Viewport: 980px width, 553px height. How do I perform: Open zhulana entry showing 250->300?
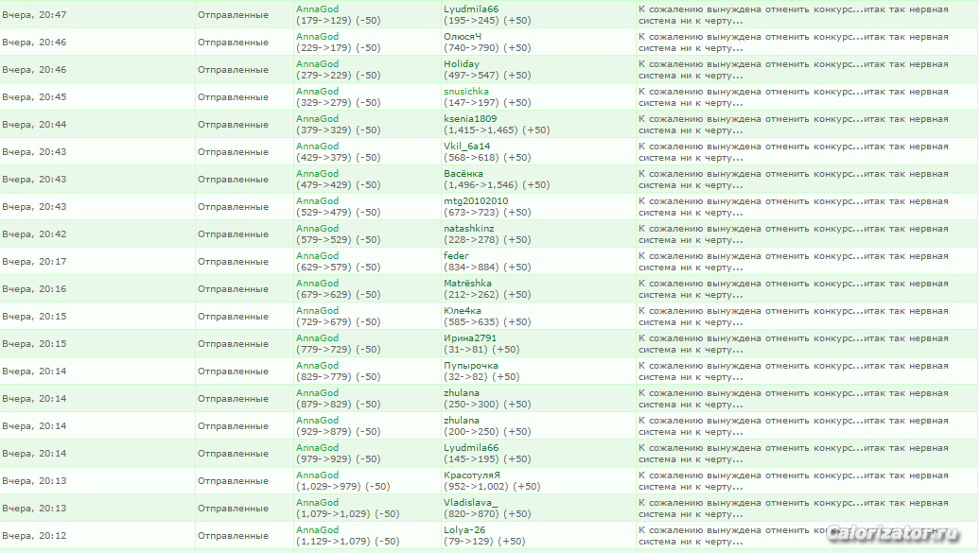(462, 393)
